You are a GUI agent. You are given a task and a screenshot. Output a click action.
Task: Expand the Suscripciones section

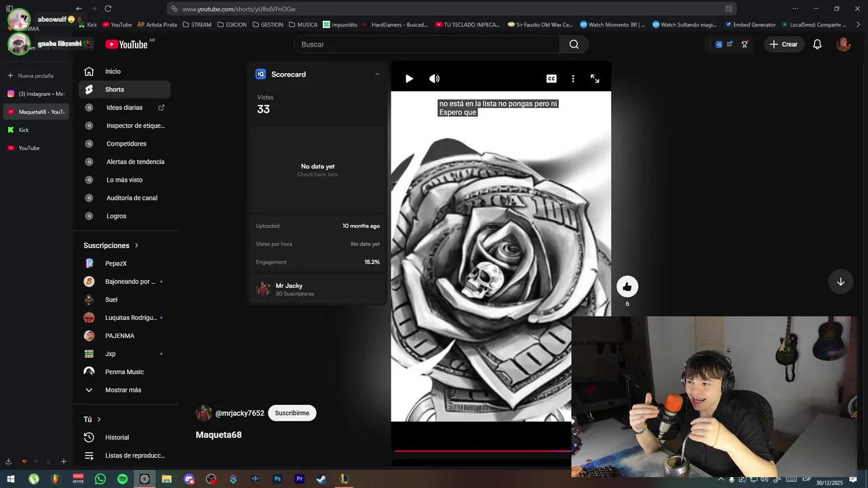(x=111, y=245)
